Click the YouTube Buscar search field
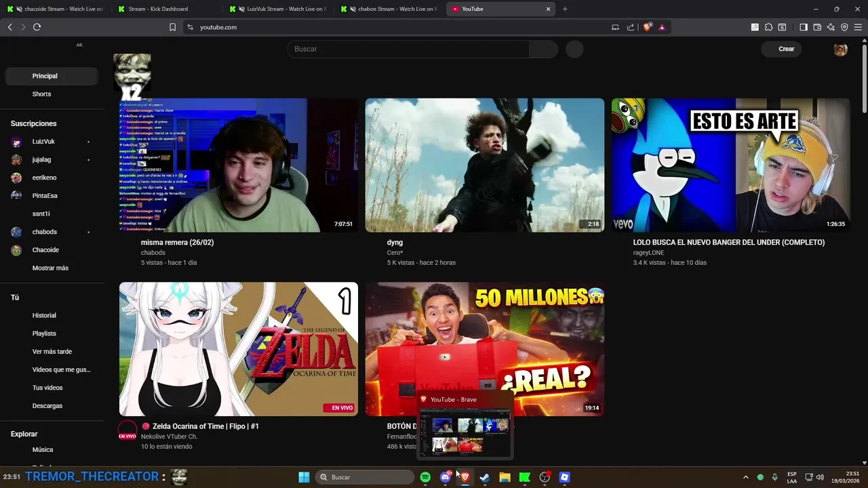The width and height of the screenshot is (868, 488). click(x=409, y=49)
